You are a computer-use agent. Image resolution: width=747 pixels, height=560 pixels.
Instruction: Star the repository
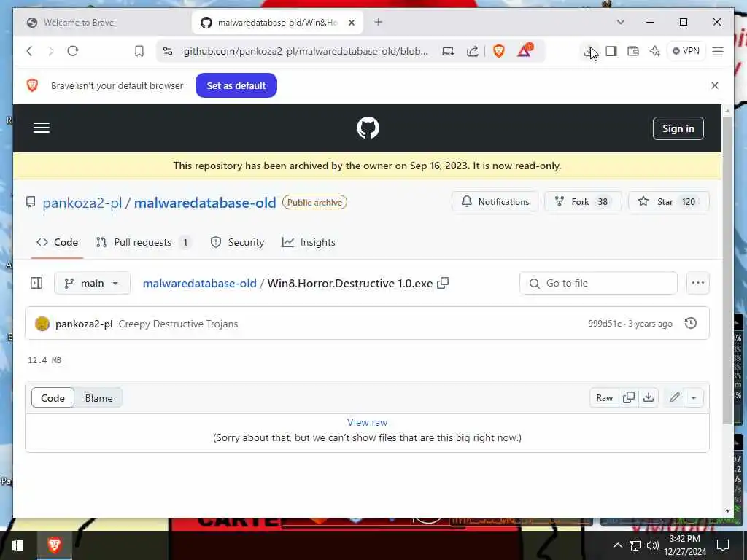pos(668,202)
